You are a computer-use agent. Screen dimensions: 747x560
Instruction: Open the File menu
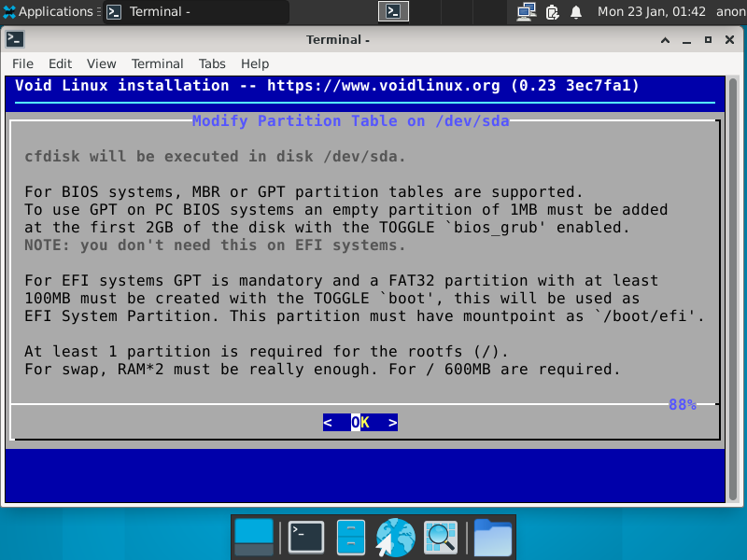(22, 63)
